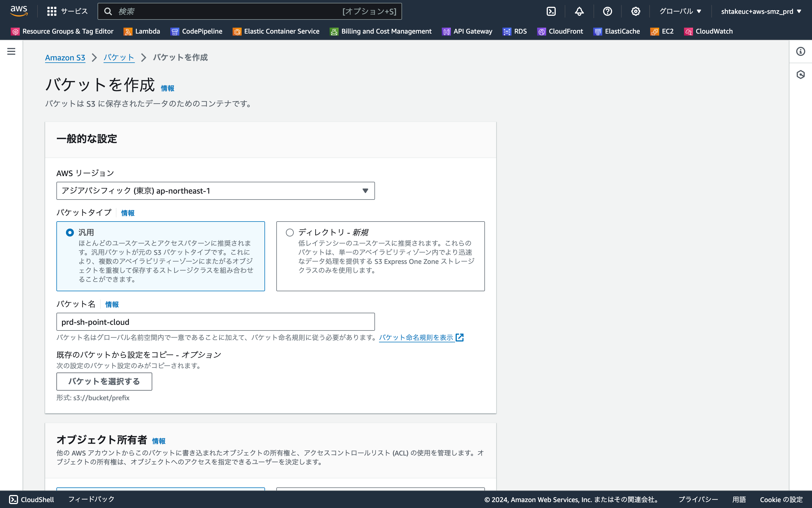
Task: Expand the グローバル region selector
Action: (680, 11)
